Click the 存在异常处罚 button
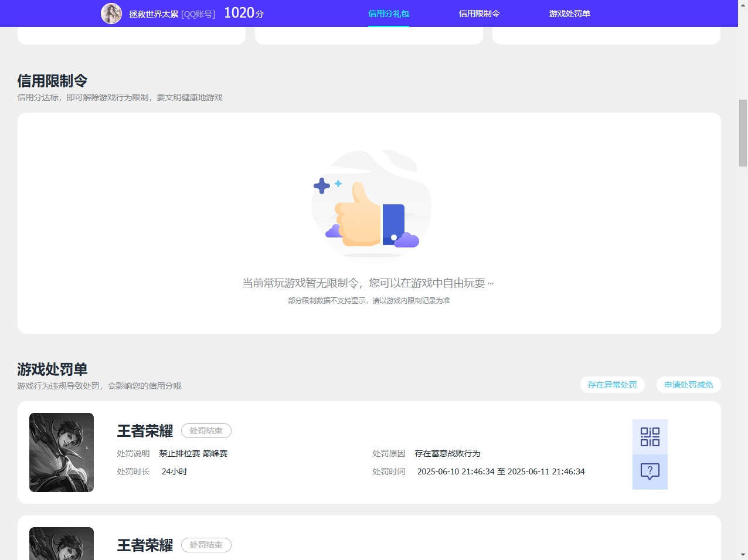748x560 pixels. 612,385
